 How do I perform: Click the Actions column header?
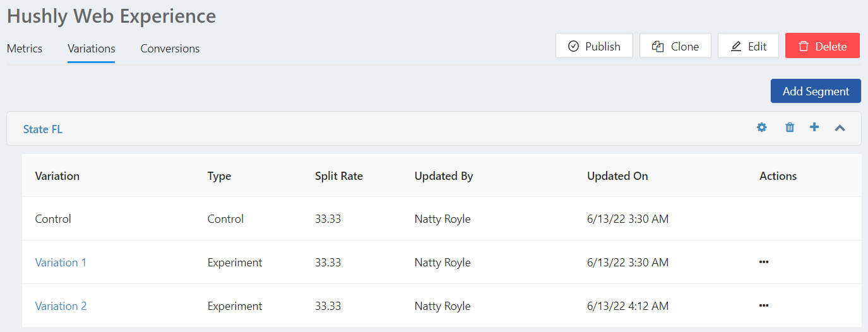point(778,176)
